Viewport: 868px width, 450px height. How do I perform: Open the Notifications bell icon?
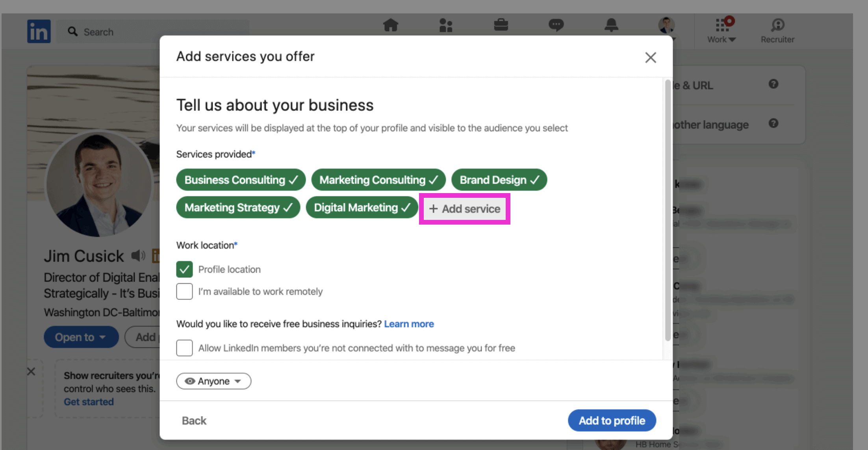(x=611, y=25)
